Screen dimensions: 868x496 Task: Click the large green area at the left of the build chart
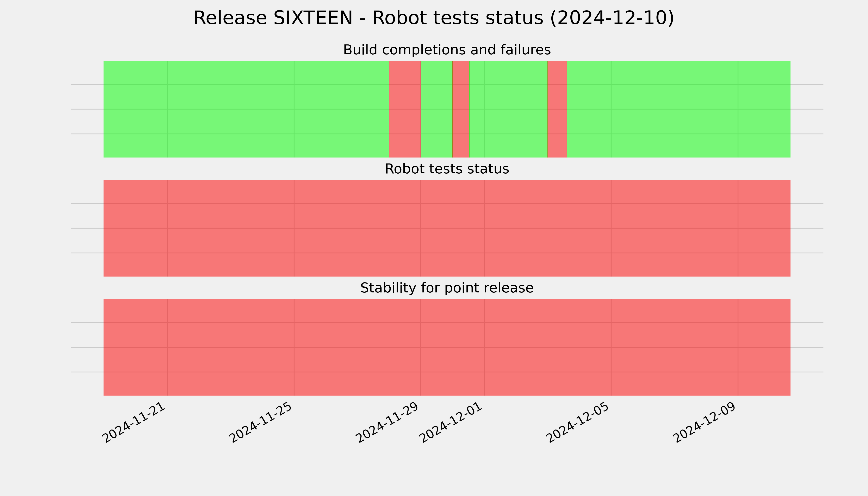pos(246,109)
